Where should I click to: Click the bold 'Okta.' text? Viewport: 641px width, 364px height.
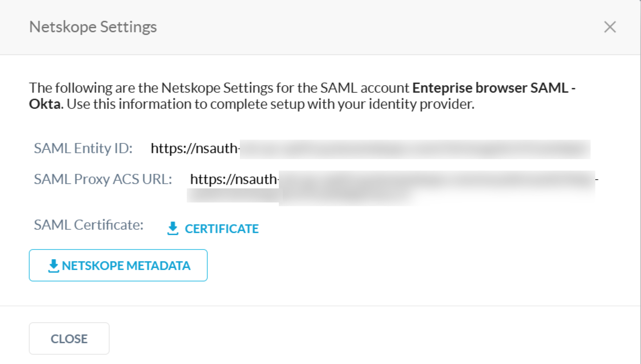tap(46, 104)
